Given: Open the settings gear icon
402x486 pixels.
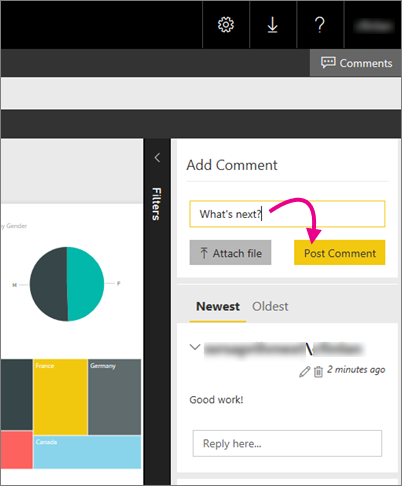Looking at the screenshot, I should 226,25.
